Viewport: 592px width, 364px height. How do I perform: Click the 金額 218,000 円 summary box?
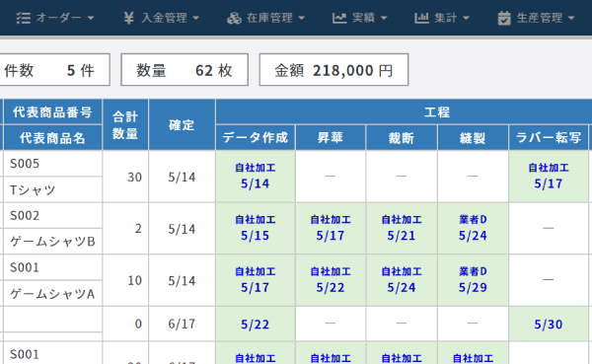pyautogui.click(x=333, y=70)
